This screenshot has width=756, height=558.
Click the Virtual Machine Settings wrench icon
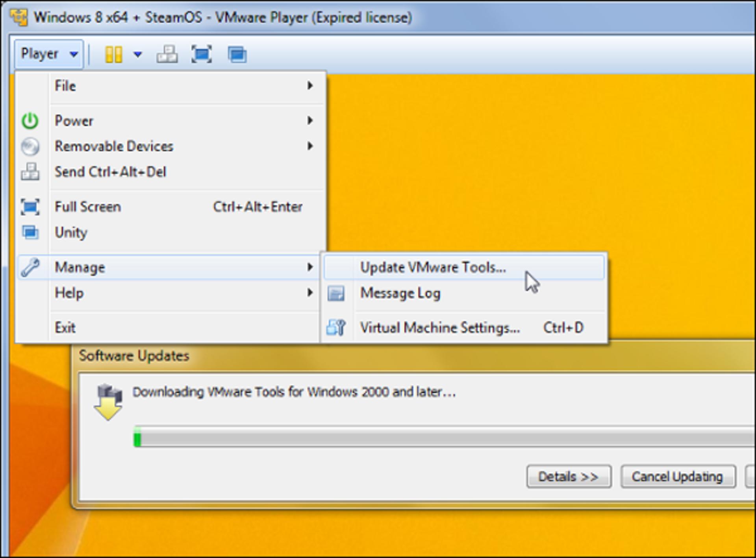pyautogui.click(x=336, y=327)
